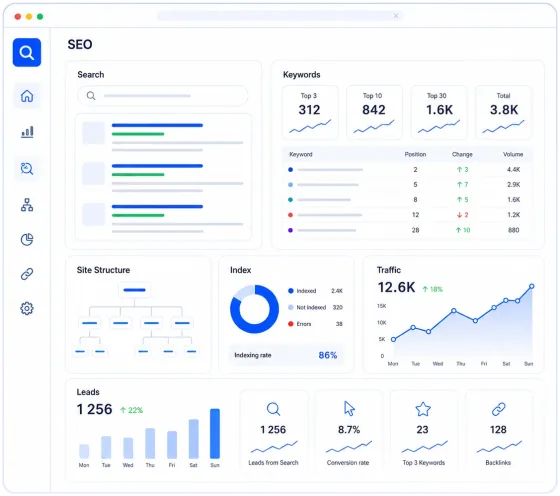Click the Keyword column header
This screenshot has height=496, width=560.
301,154
